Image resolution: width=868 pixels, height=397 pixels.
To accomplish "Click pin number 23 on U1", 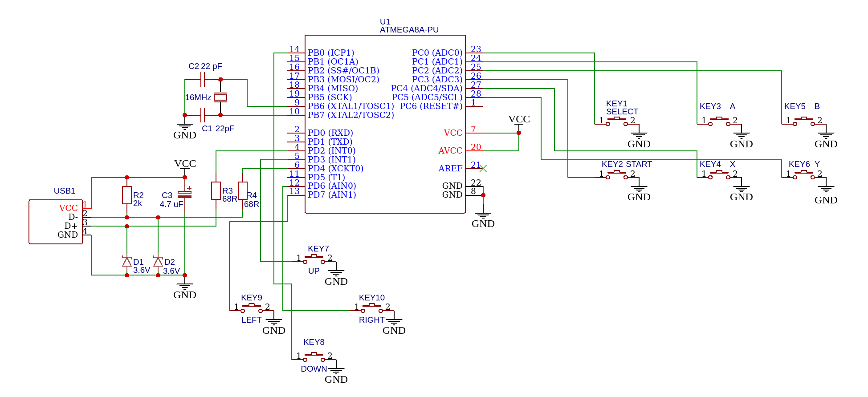I will (x=476, y=49).
